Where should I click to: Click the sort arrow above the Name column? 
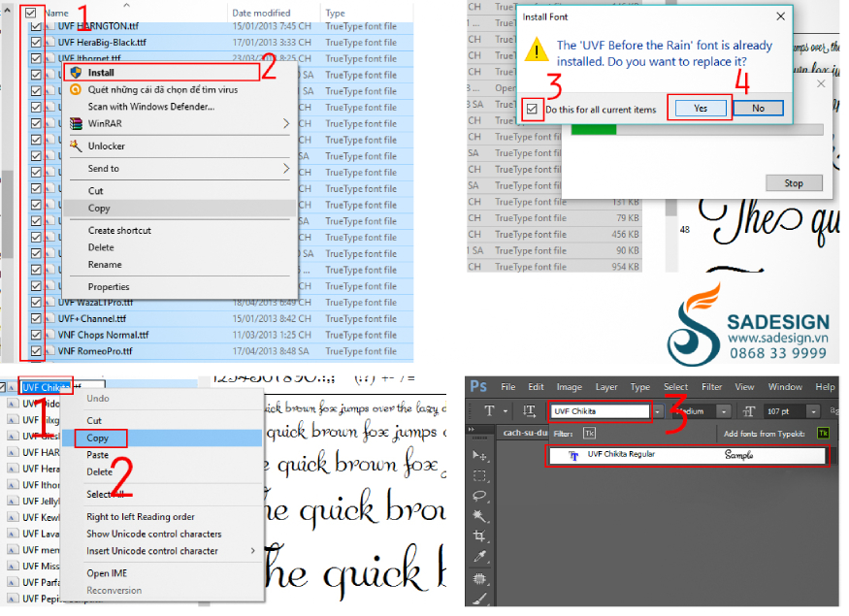point(128,6)
